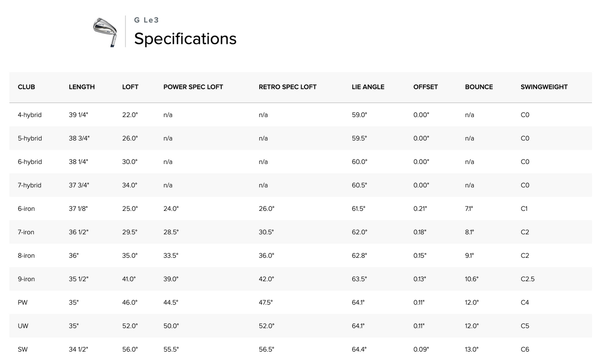This screenshot has width=599, height=364.
Task: Click the 9-iron row label
Action: 26,279
